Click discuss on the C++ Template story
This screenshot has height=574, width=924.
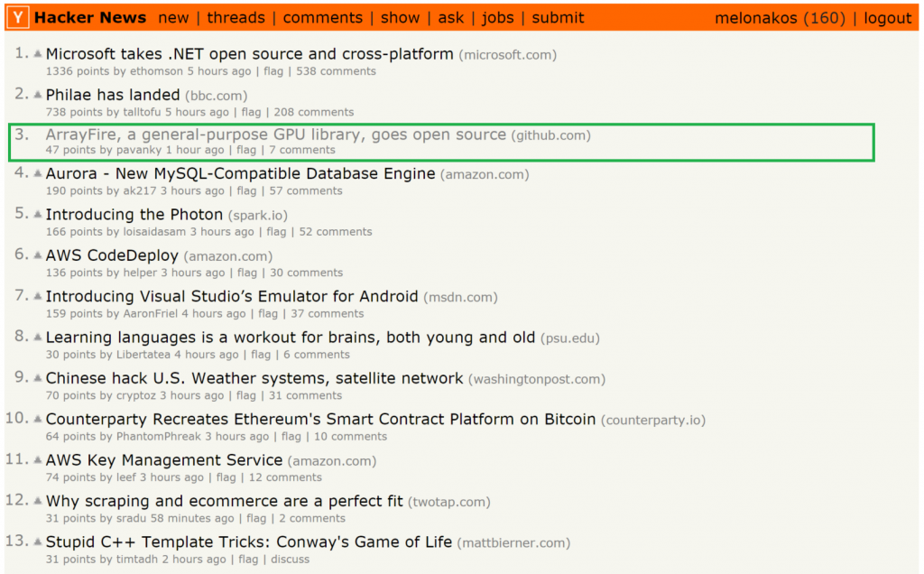click(x=290, y=560)
